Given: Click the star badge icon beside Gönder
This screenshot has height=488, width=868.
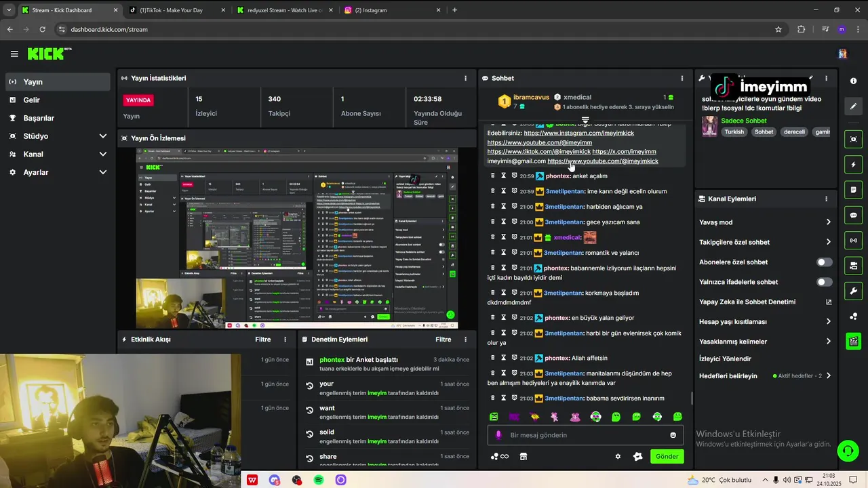Looking at the screenshot, I should pos(637,457).
